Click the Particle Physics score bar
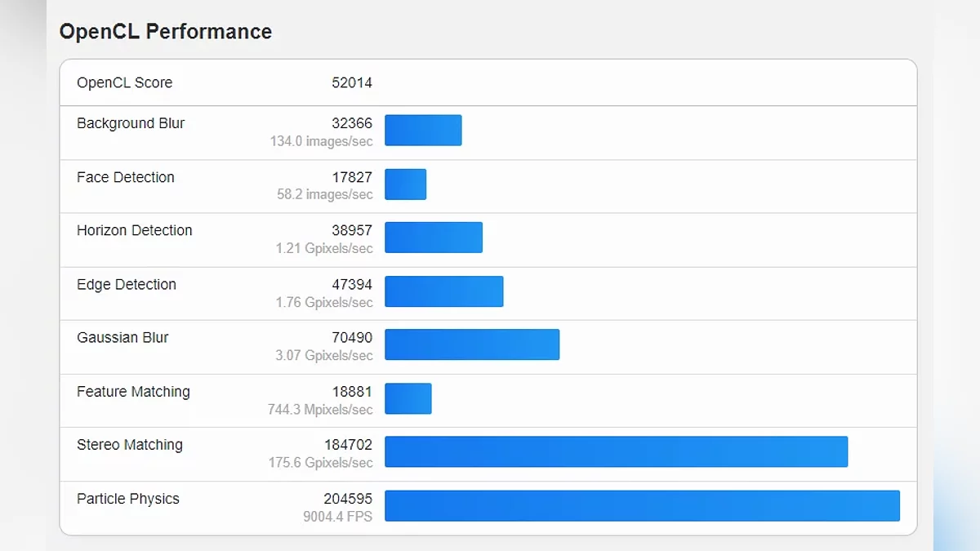The image size is (980, 551). (x=642, y=505)
